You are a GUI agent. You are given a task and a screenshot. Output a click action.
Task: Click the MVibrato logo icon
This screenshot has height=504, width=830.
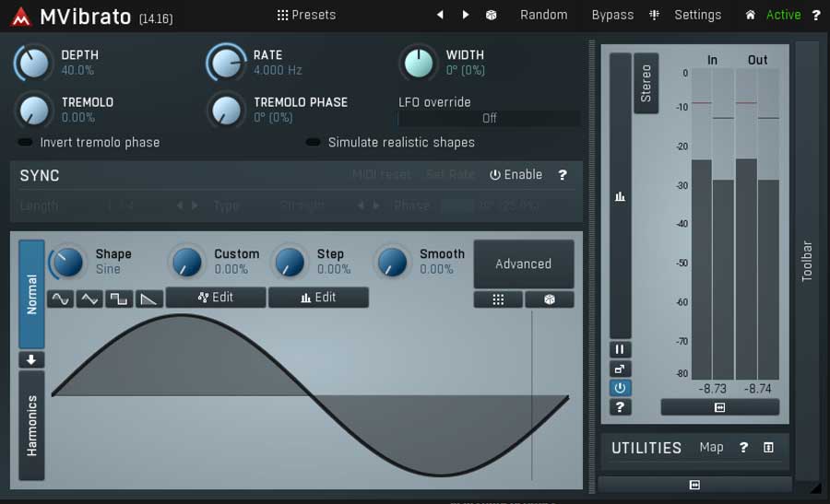tap(21, 17)
